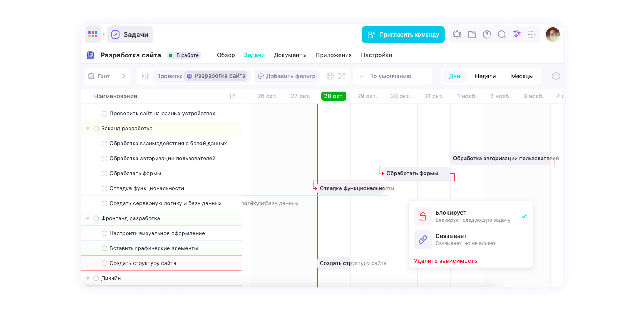This screenshot has height=312, width=644.
Task: Collapse the Bekend razrabotka group
Action: pos(88,128)
